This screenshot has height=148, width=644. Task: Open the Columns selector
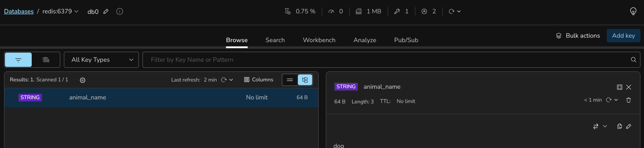(x=258, y=80)
